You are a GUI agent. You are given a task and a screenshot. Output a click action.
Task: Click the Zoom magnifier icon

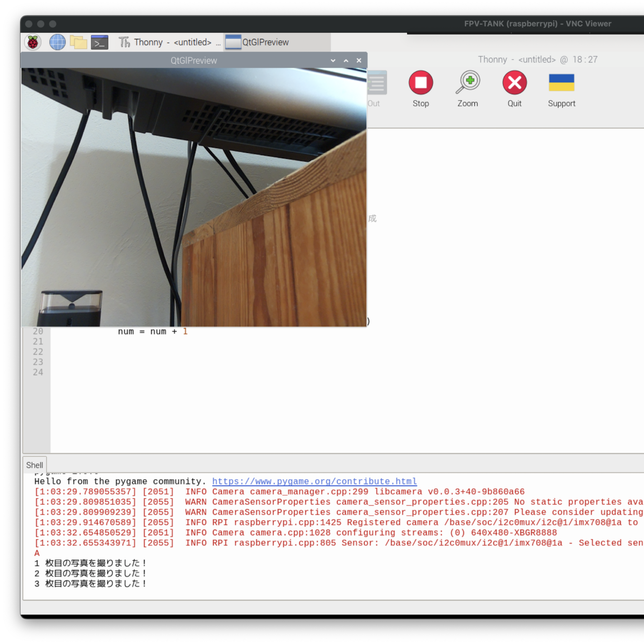pyautogui.click(x=467, y=83)
